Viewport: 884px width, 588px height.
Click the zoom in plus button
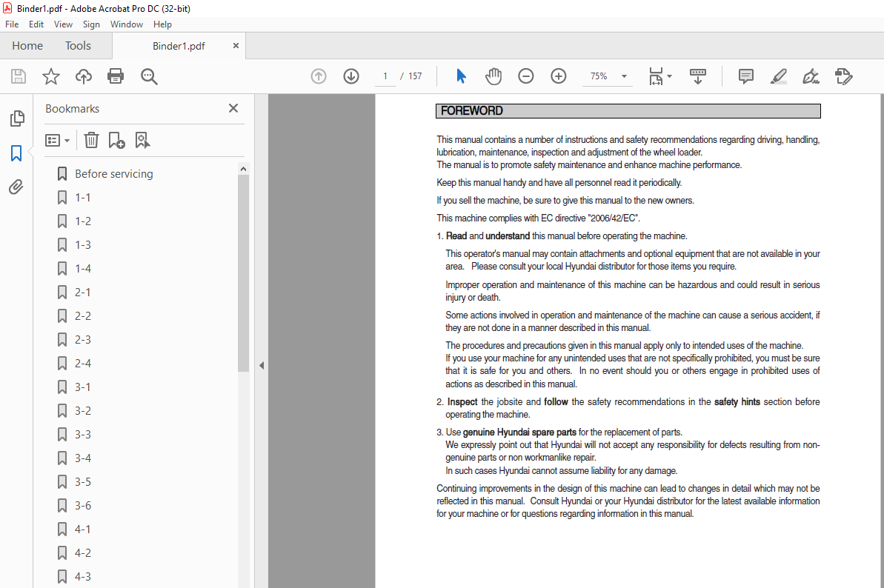(x=559, y=76)
